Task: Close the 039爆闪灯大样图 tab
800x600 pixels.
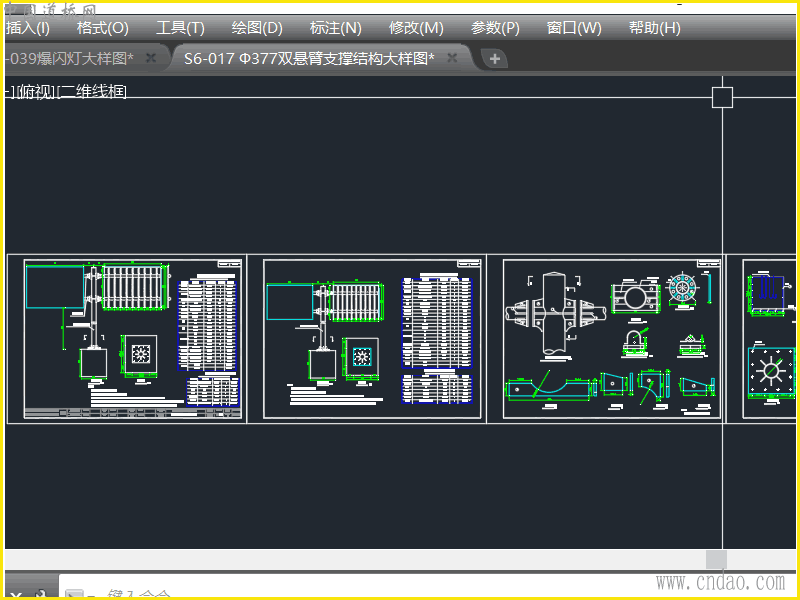Action: point(151,58)
